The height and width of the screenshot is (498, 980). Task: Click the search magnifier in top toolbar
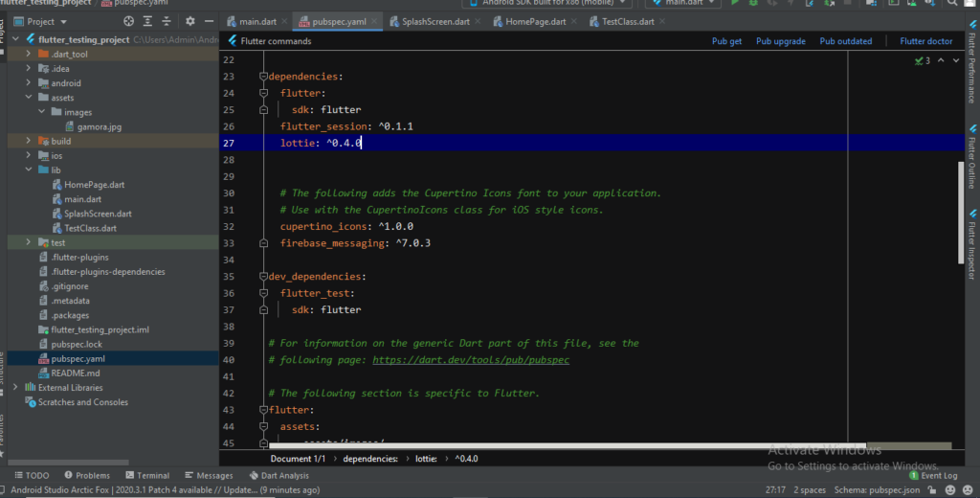952,3
